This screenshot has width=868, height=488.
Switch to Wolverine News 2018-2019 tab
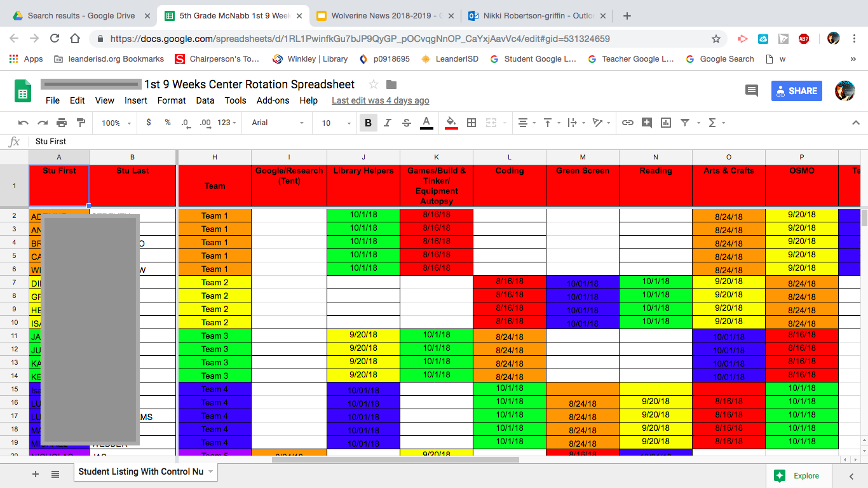[x=386, y=16]
